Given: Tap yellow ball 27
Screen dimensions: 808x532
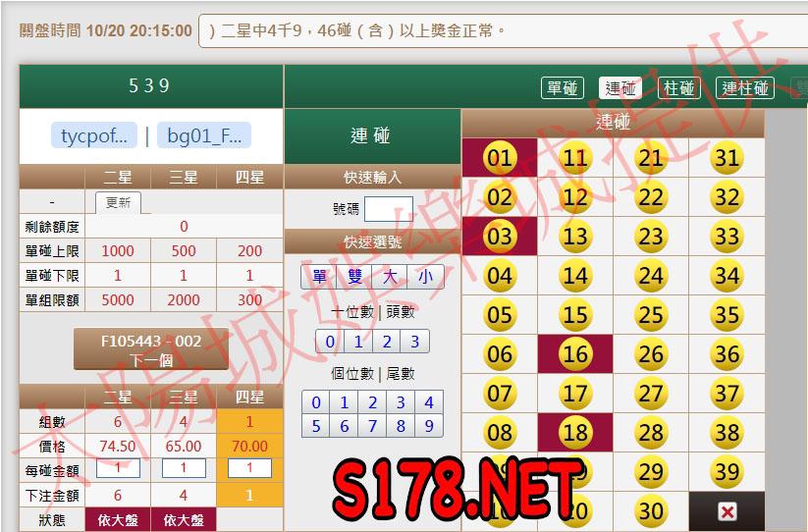Looking at the screenshot, I should pos(651,393).
